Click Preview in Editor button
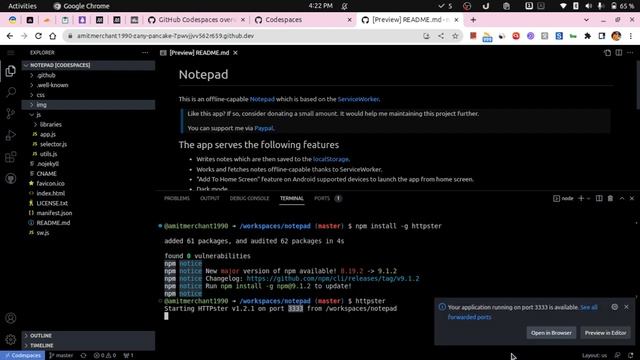Image resolution: width=640 pixels, height=360 pixels. (605, 333)
